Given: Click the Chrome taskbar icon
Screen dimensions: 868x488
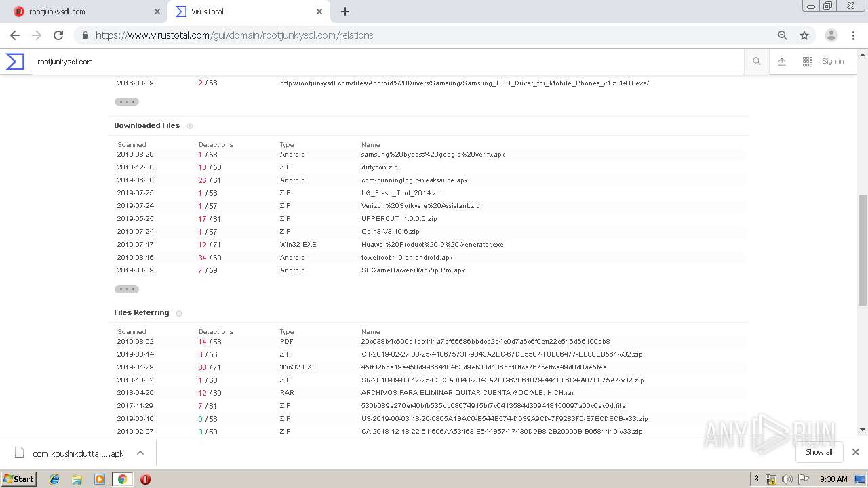Looking at the screenshot, I should [x=122, y=479].
